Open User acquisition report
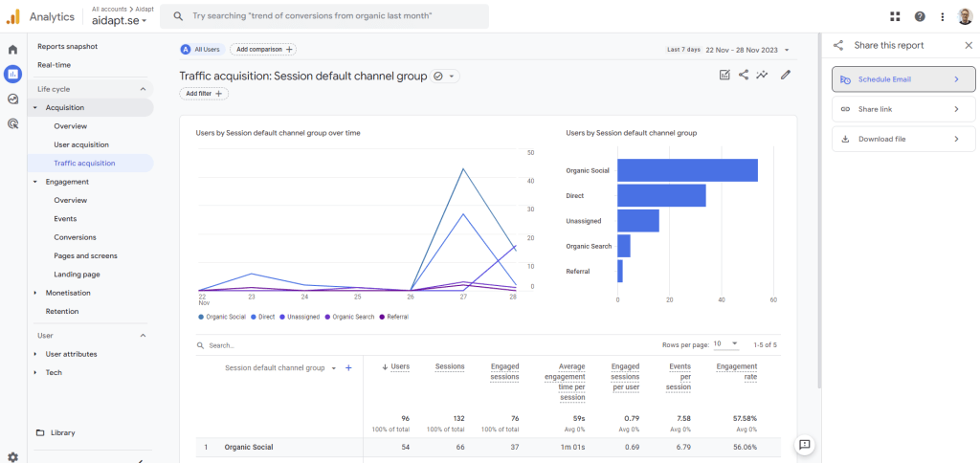 (81, 145)
